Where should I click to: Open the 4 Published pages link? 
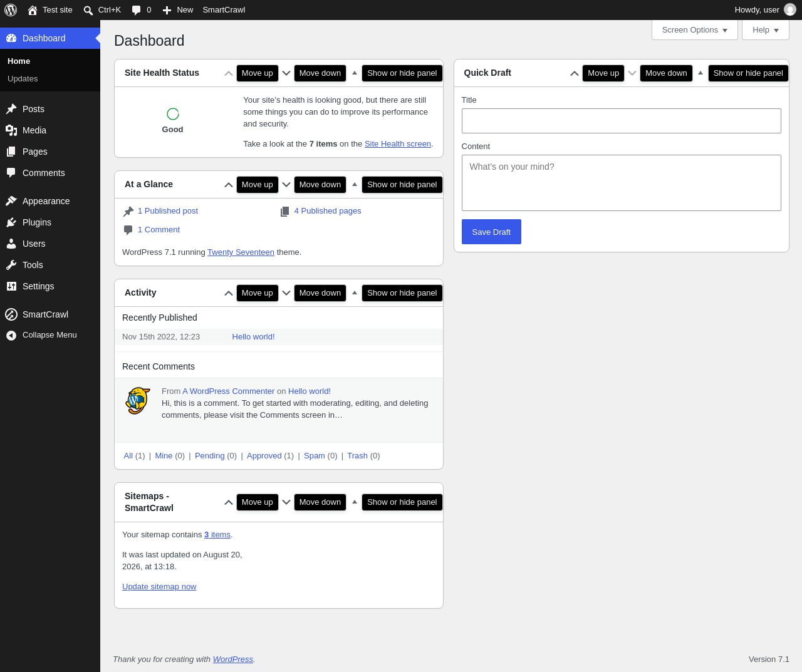[x=328, y=211]
